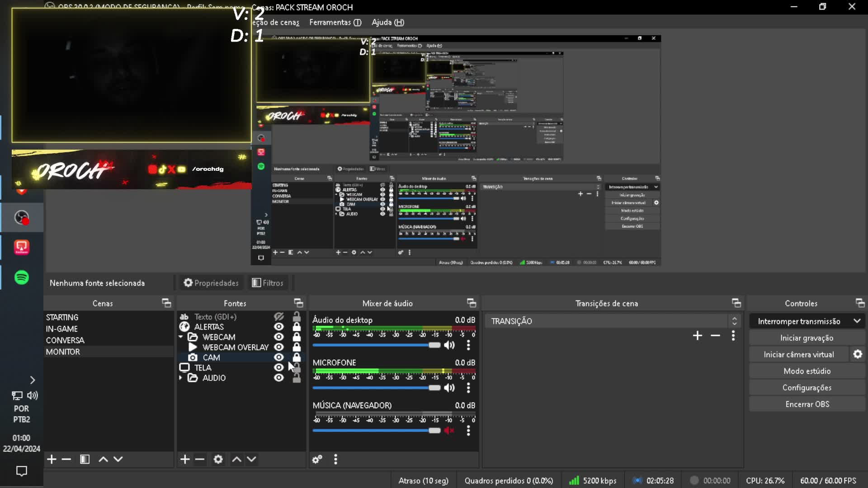Open transition properties dots menu
This screenshot has height=488, width=868.
pyautogui.click(x=733, y=335)
